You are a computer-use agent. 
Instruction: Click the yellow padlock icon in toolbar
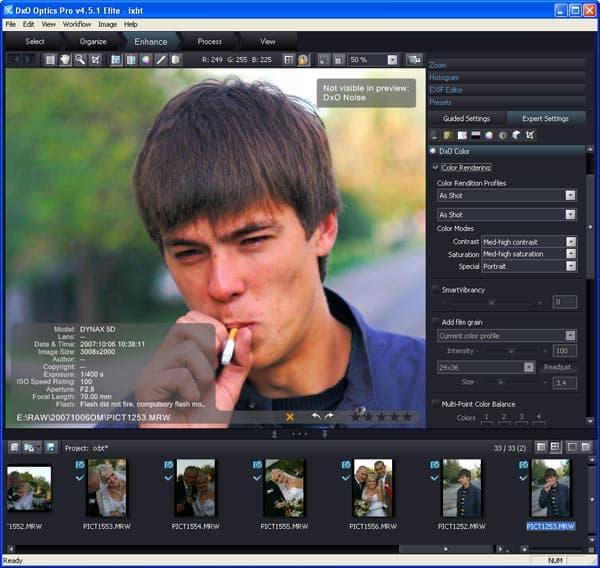tap(303, 60)
